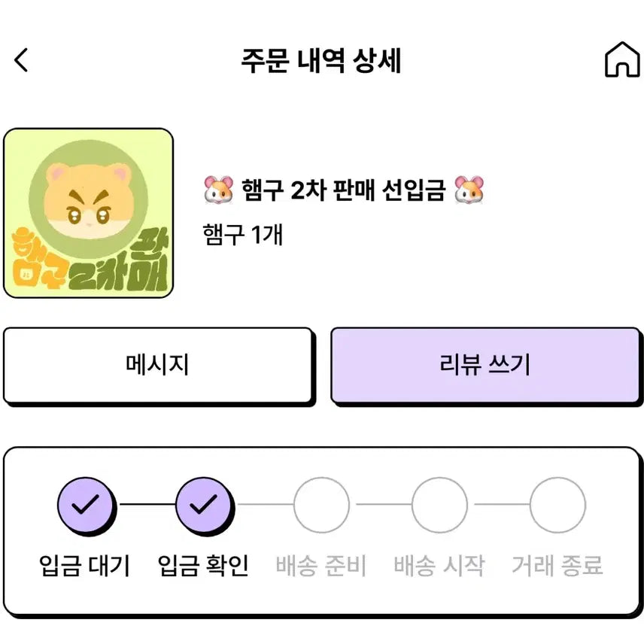The image size is (644, 644).
Task: Click the 배송 준비 step label
Action: [x=321, y=566]
